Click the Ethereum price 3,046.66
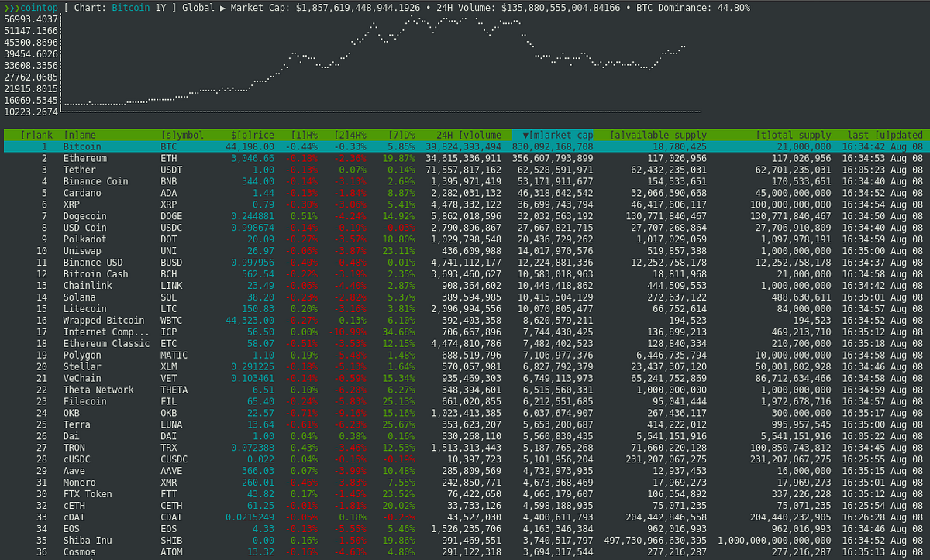 pos(253,158)
